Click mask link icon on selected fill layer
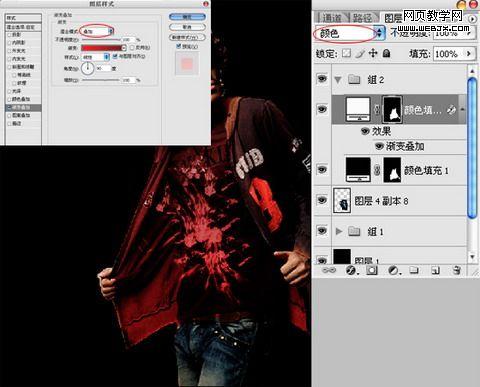 (x=377, y=110)
